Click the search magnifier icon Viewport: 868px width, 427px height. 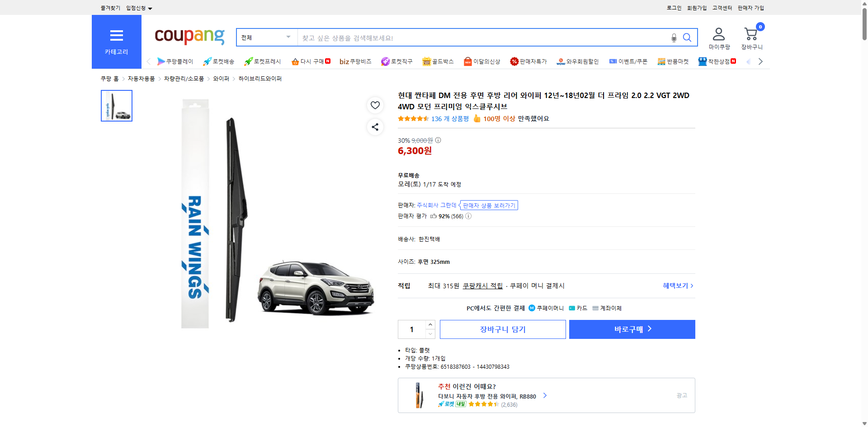coord(687,38)
